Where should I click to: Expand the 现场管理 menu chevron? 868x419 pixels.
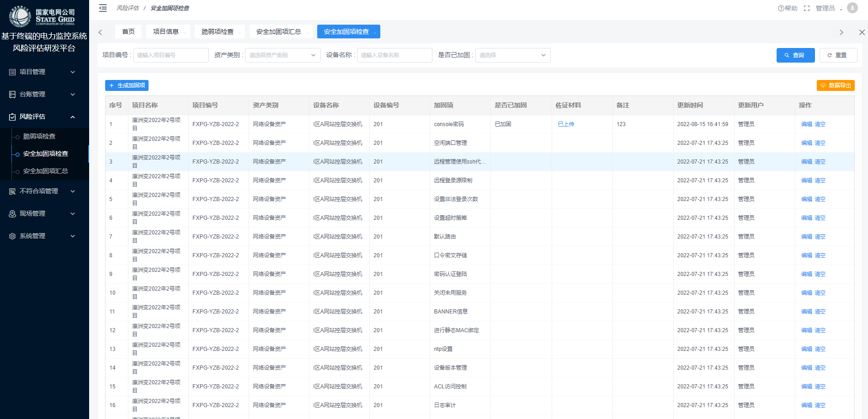point(73,214)
